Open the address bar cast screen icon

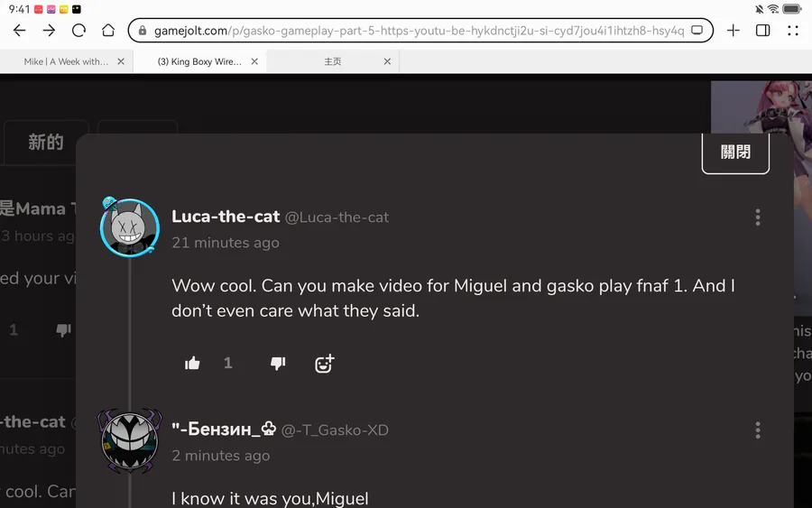tap(697, 31)
